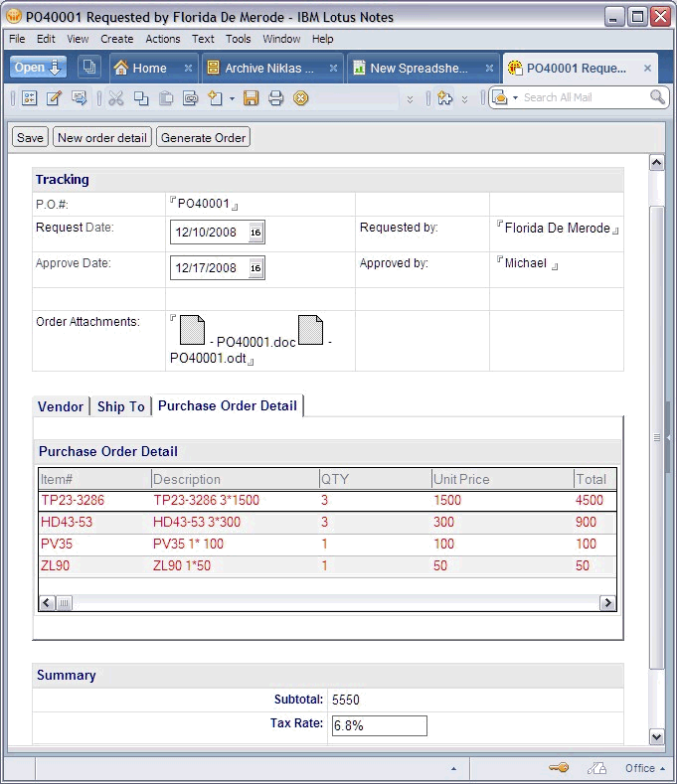Open the Create menu
The height and width of the screenshot is (784, 677).
(x=117, y=39)
